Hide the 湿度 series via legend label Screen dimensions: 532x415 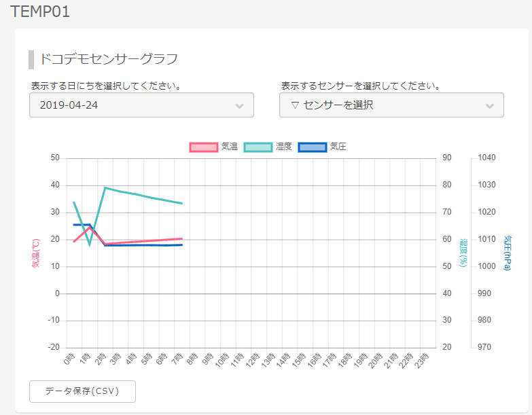click(x=284, y=147)
